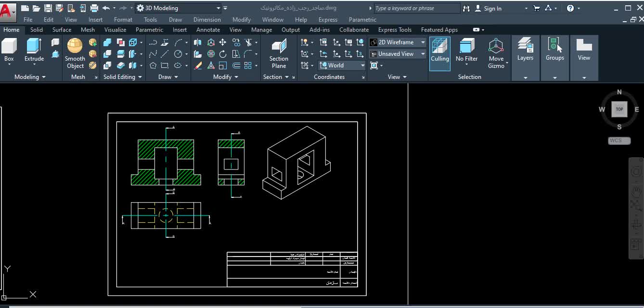Choose the solid Intersect tool

coord(107,65)
